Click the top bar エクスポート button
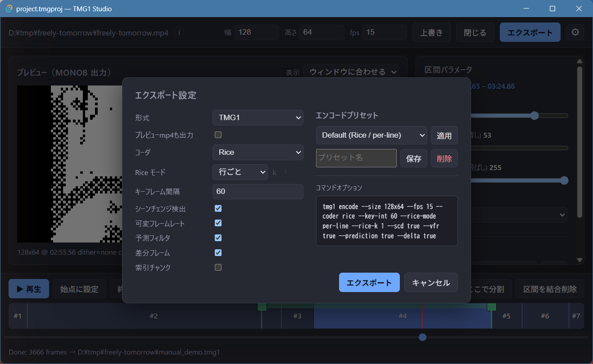The width and height of the screenshot is (593, 364). [x=530, y=32]
